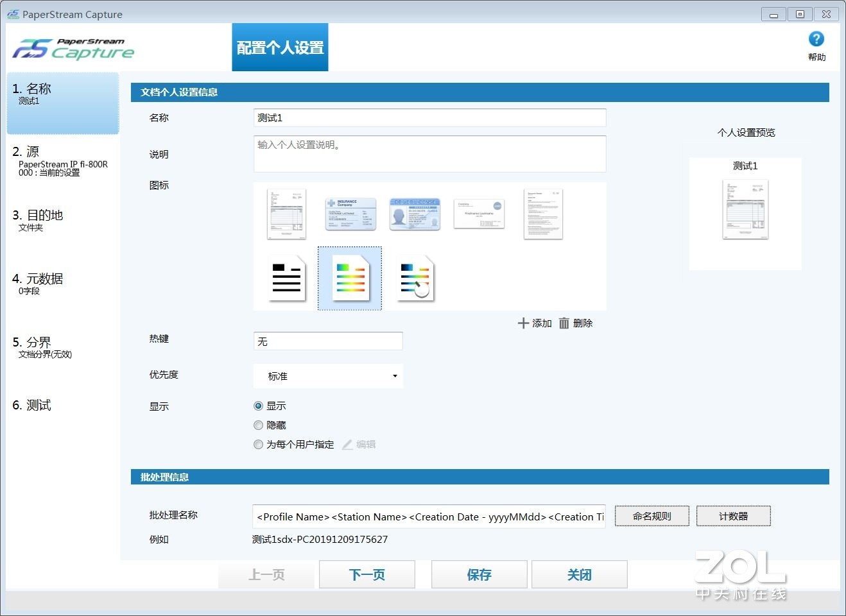Pick the driver license icon
846x616 pixels.
(x=415, y=214)
